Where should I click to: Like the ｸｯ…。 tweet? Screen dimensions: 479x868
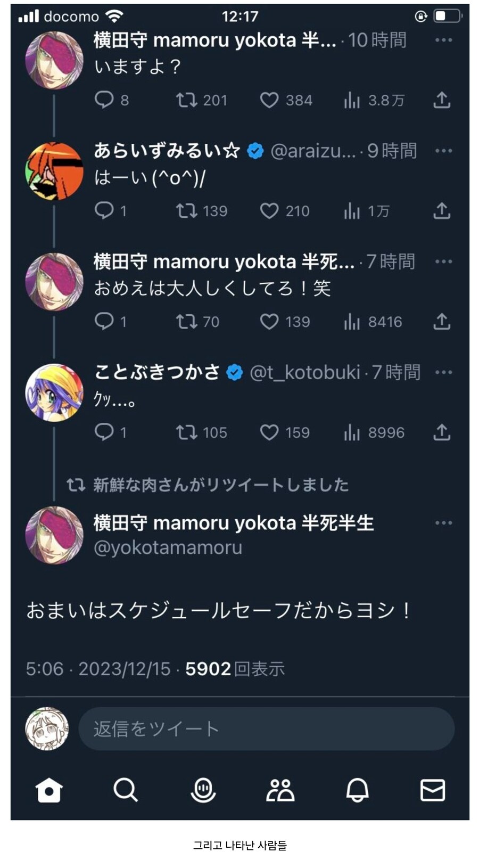coord(269,432)
